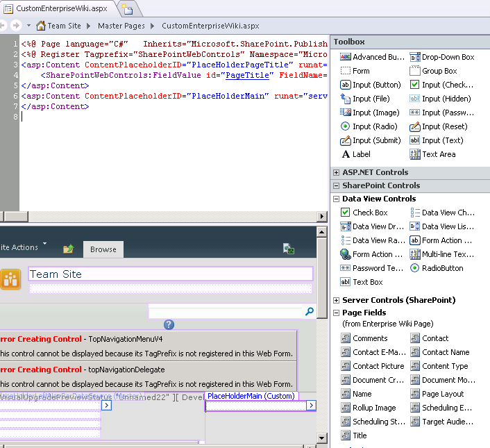Click the Input (Image) control
490x448 pixels.
370,113
